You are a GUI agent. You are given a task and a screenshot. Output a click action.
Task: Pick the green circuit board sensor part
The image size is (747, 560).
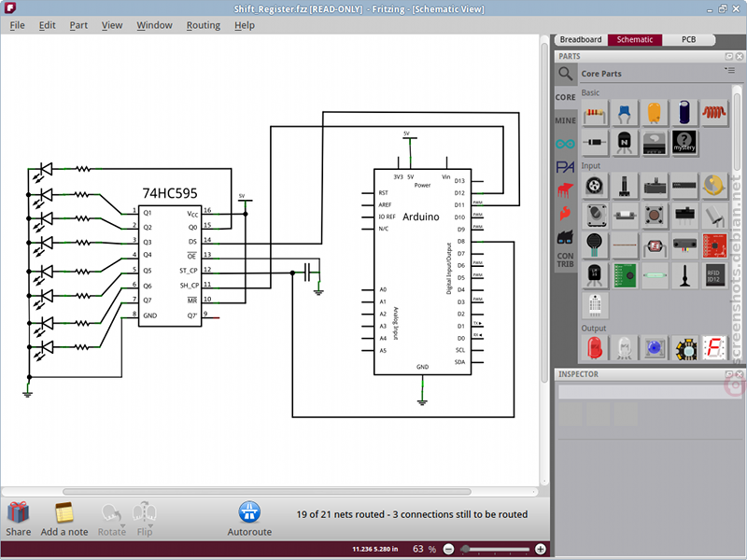coord(625,275)
